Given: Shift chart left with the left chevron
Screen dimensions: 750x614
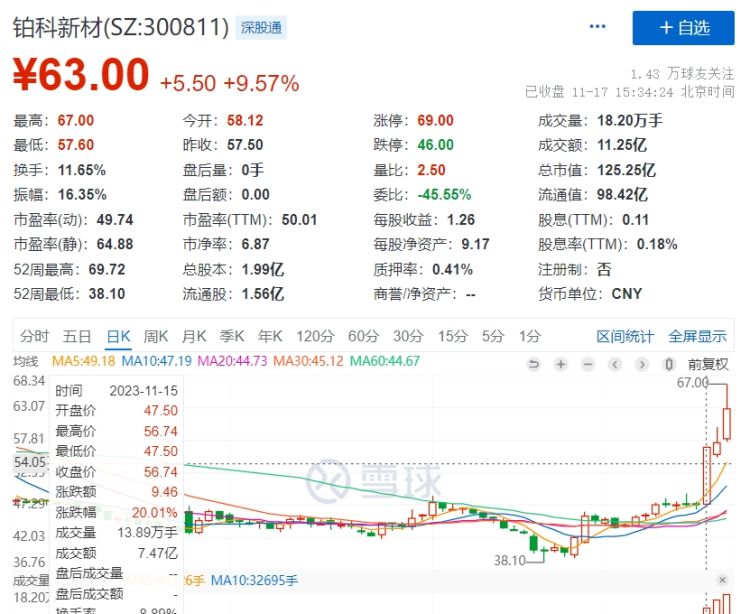Looking at the screenshot, I should point(615,365).
